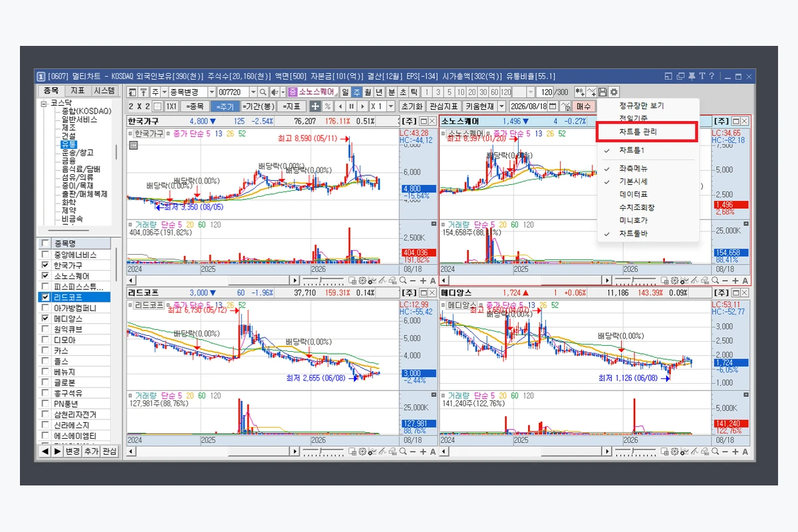
Task: Click the floppy disk save icon
Action: [602, 92]
